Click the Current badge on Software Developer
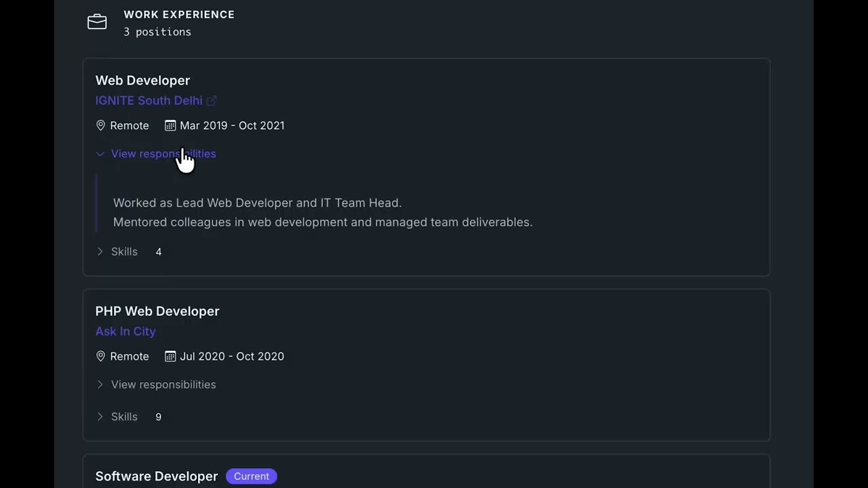Image resolution: width=868 pixels, height=488 pixels. [251, 476]
